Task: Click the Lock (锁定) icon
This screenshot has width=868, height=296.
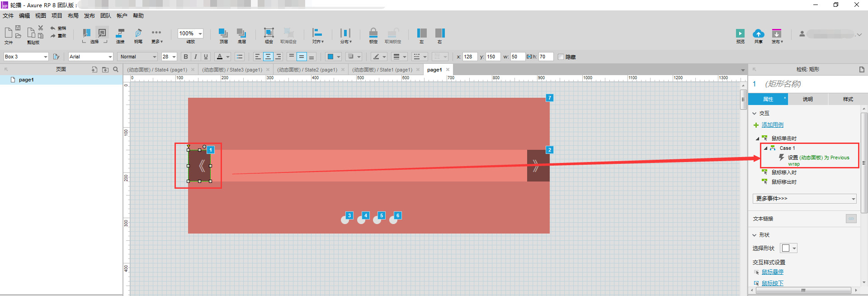Action: (x=373, y=33)
